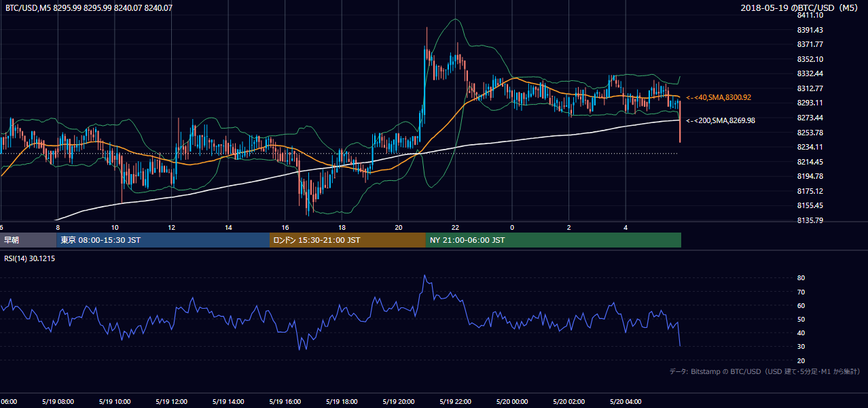Click the price axis value 8273.44
The image size is (868, 408).
pyautogui.click(x=810, y=118)
